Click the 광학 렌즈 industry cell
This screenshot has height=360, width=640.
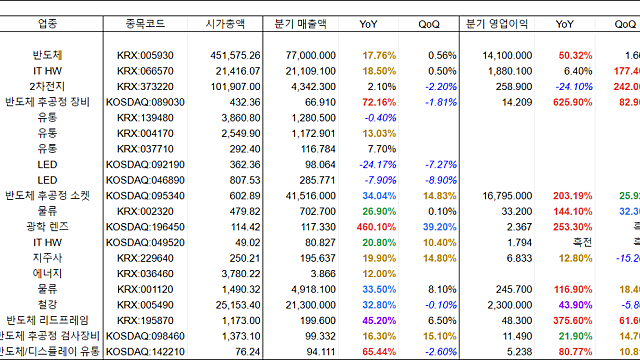[x=47, y=227]
